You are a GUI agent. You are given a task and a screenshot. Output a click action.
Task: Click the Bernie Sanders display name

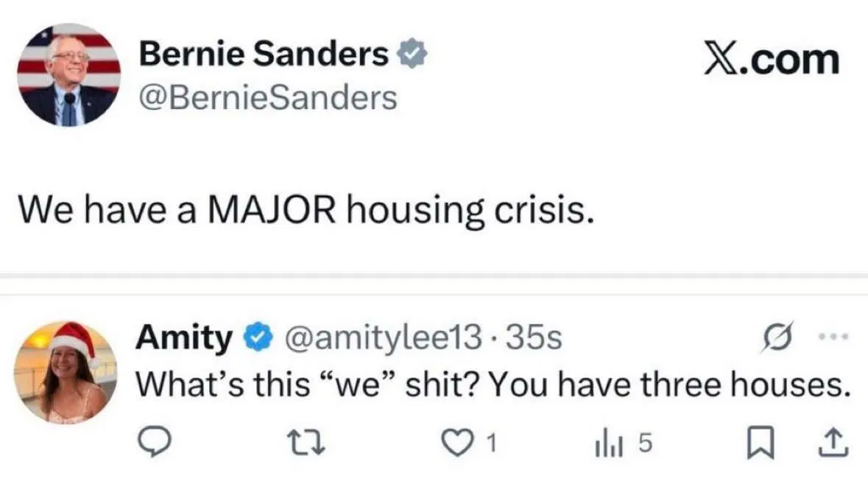pos(264,54)
